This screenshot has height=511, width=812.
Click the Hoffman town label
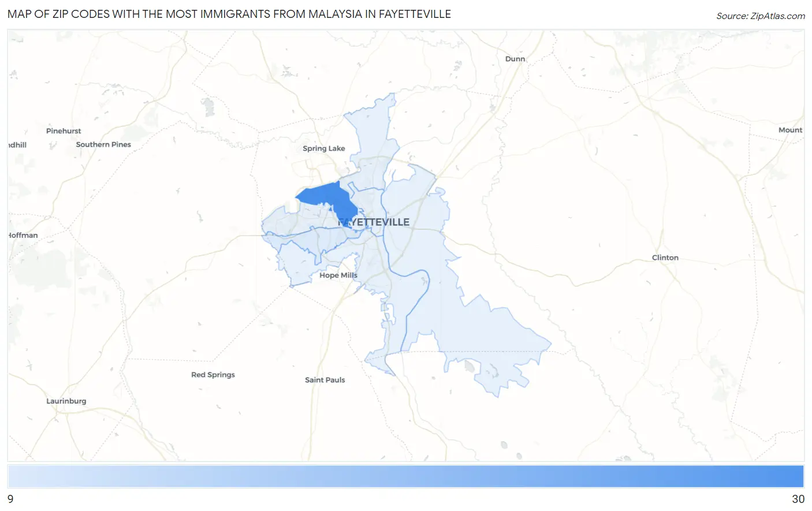(x=23, y=236)
